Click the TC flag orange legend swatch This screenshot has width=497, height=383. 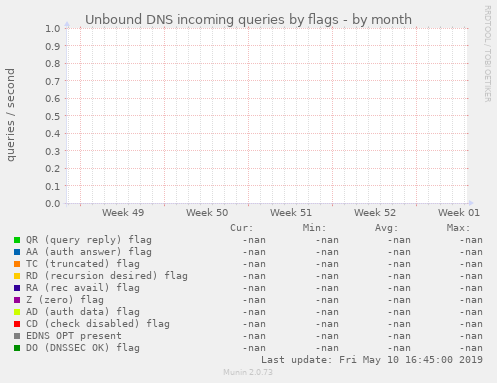(x=17, y=264)
